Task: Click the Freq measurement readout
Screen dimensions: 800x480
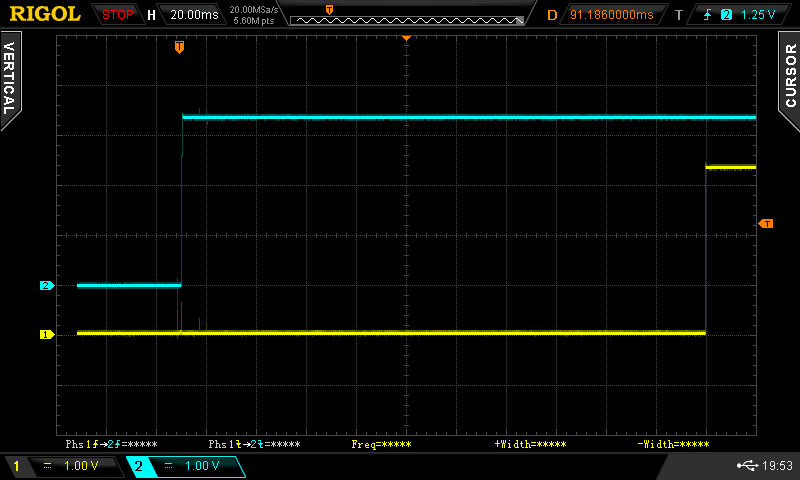Action: point(381,443)
